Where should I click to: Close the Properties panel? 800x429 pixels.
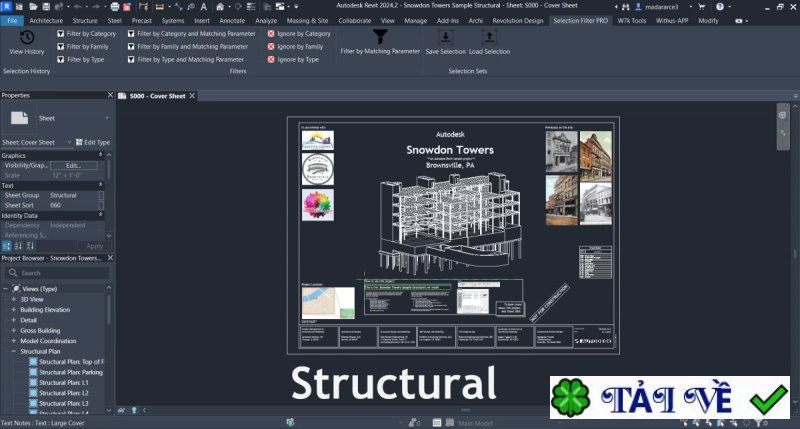pyautogui.click(x=108, y=95)
